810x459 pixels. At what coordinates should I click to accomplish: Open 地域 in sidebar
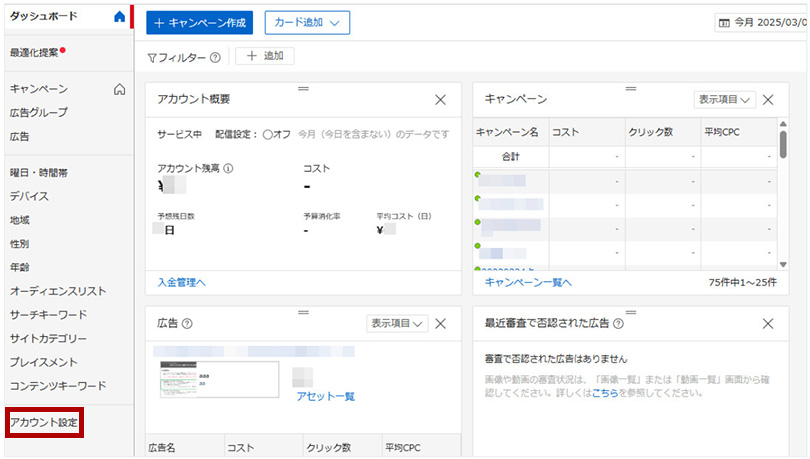(20, 220)
